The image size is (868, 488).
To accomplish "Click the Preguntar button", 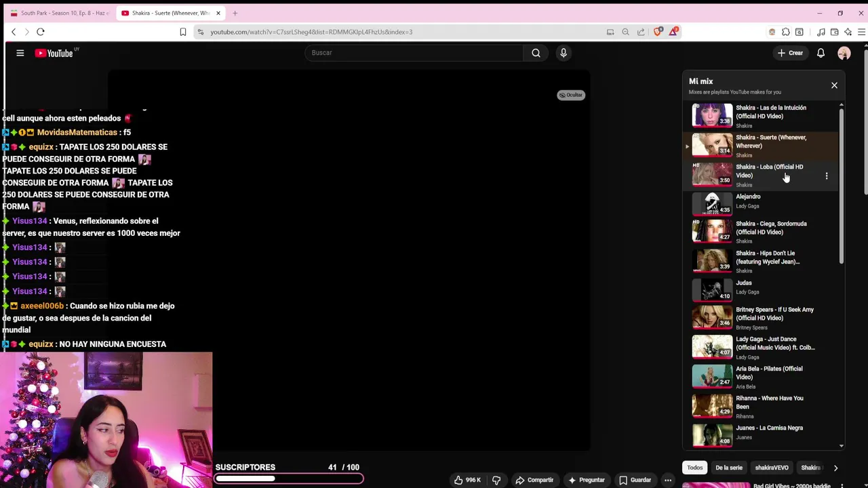I will click(x=587, y=480).
